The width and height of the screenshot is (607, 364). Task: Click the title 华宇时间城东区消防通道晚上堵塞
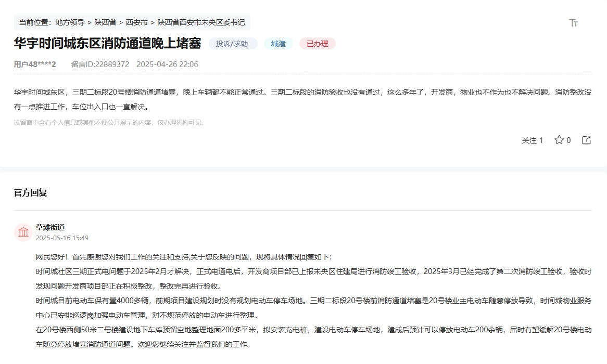(x=108, y=43)
